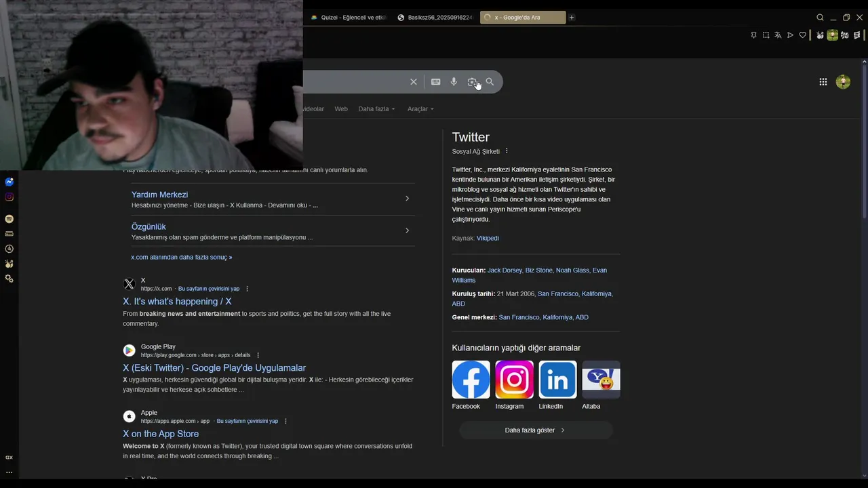Open the Google apps grid
This screenshot has height=488, width=868.
click(823, 82)
